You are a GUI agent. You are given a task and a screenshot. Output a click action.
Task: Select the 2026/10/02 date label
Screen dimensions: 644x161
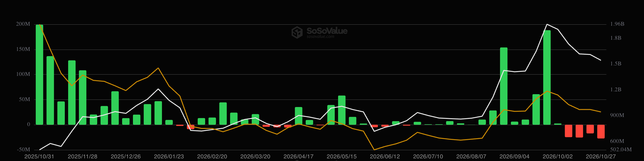(x=558, y=156)
